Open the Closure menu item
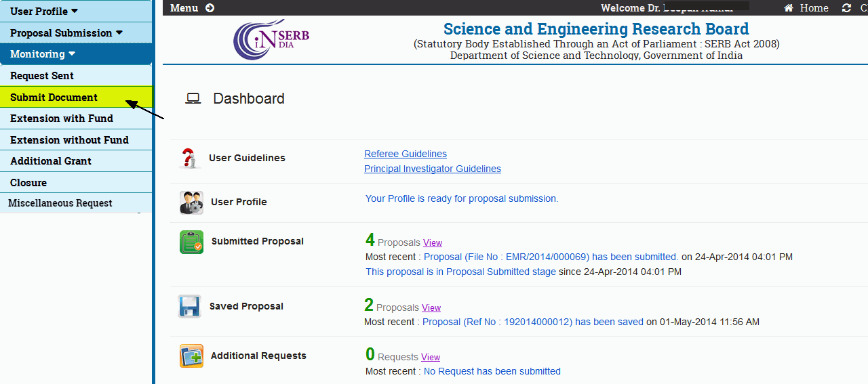The width and height of the screenshot is (868, 384). [x=28, y=183]
